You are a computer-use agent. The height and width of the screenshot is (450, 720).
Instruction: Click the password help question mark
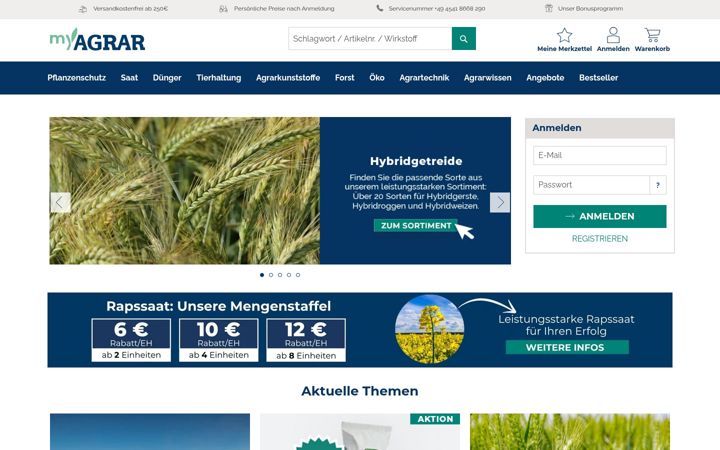658,185
